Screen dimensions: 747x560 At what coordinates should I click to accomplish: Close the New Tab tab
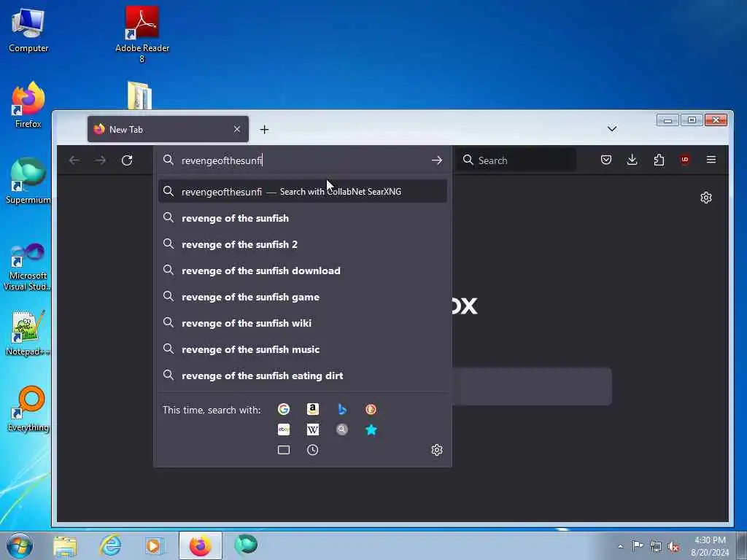[x=237, y=130]
